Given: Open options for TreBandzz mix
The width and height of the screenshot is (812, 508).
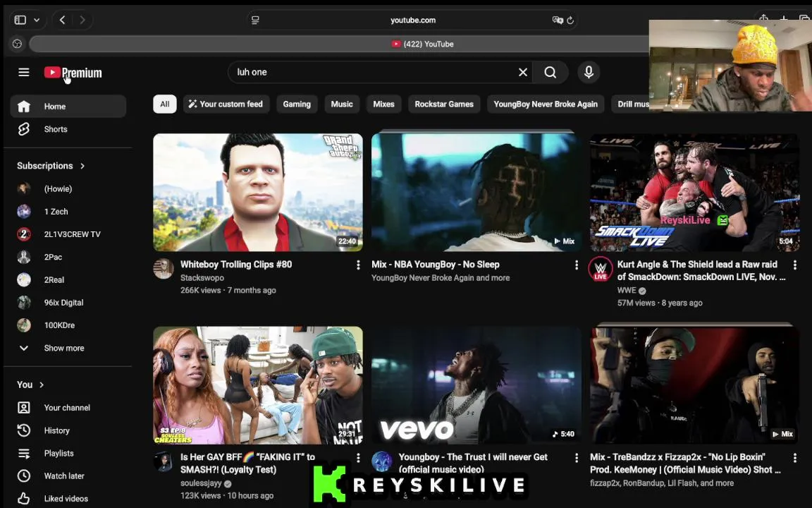Looking at the screenshot, I should tap(795, 458).
